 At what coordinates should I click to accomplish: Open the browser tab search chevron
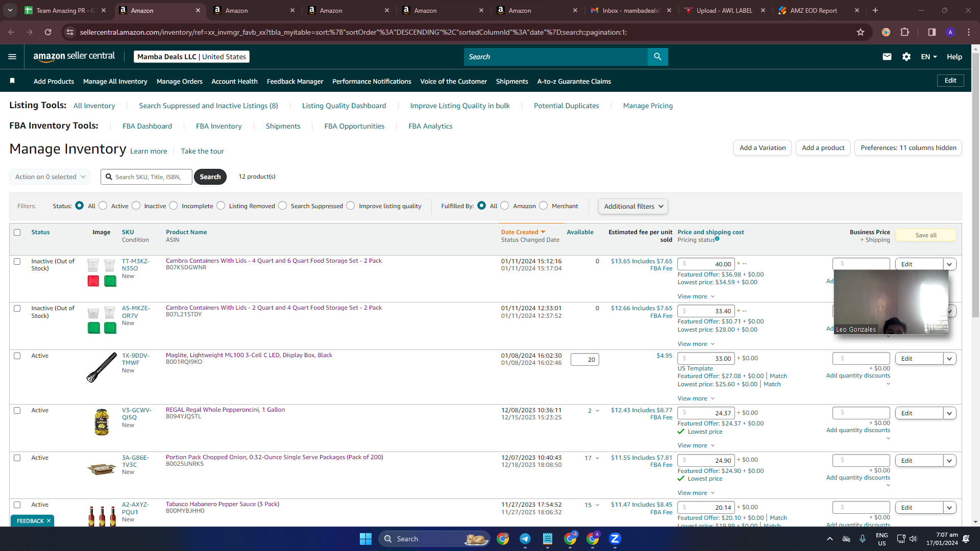coord(10,10)
